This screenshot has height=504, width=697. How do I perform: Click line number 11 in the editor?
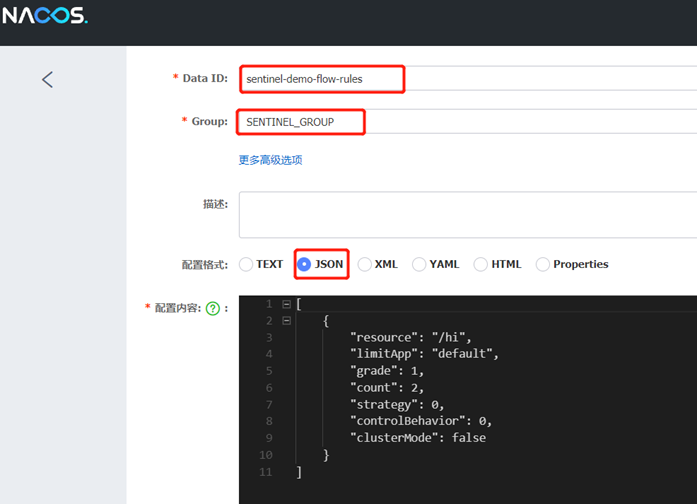[266, 472]
